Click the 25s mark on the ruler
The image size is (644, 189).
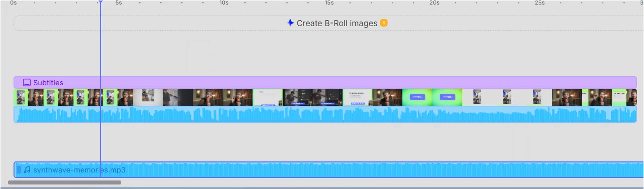pos(539,3)
